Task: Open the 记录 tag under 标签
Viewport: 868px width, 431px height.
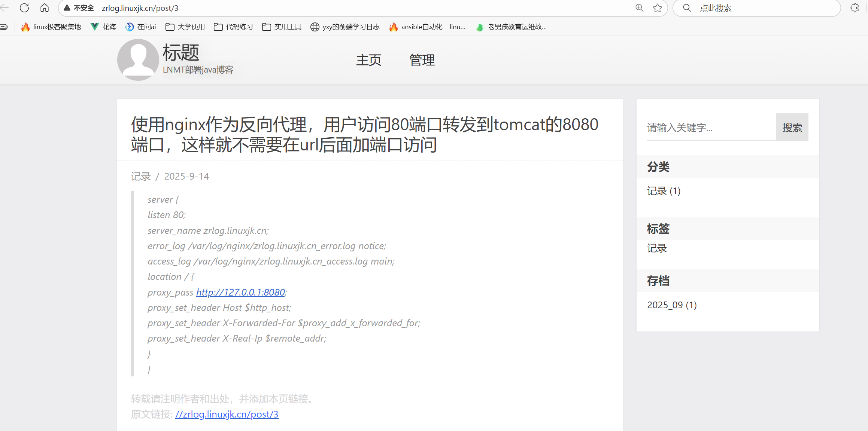Action: (x=657, y=248)
